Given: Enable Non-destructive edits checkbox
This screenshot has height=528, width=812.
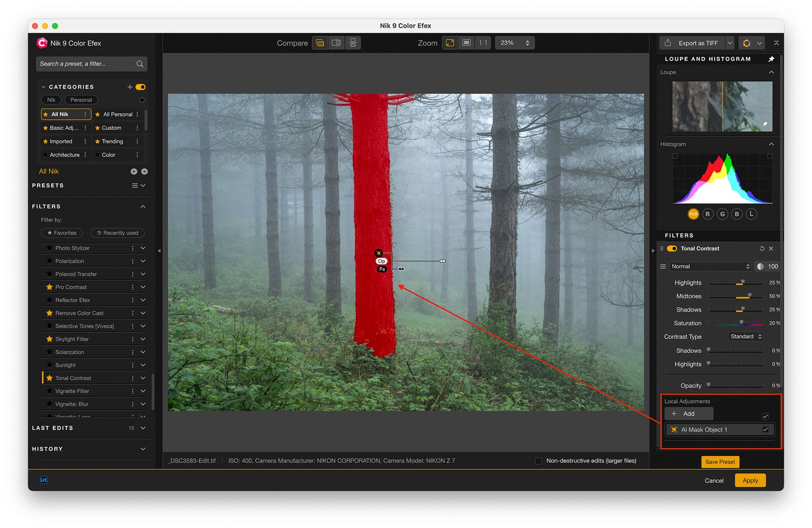Looking at the screenshot, I should pos(538,461).
